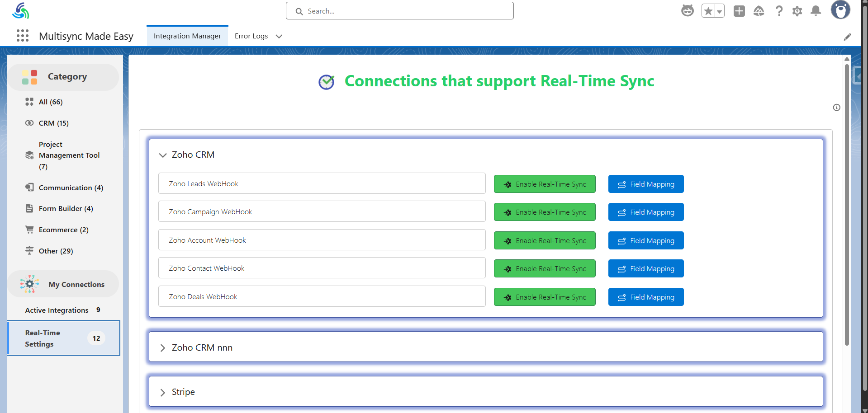
Task: Click the Form Builder document icon
Action: [29, 208]
